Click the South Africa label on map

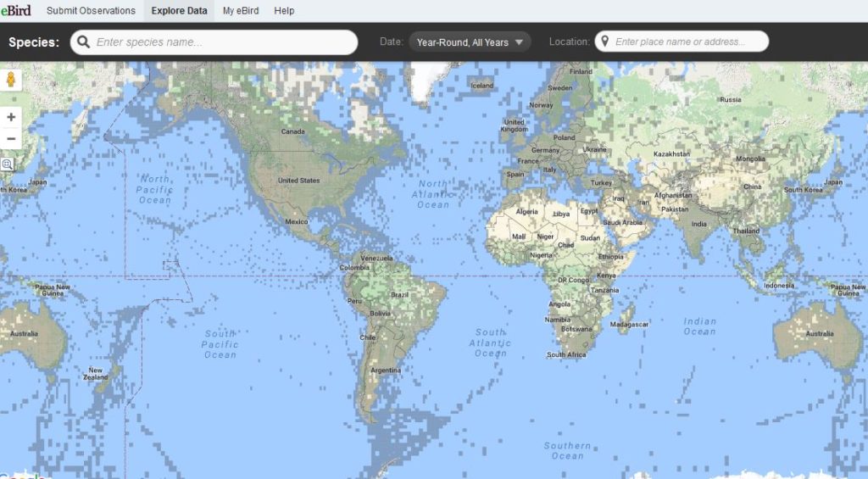(x=565, y=354)
